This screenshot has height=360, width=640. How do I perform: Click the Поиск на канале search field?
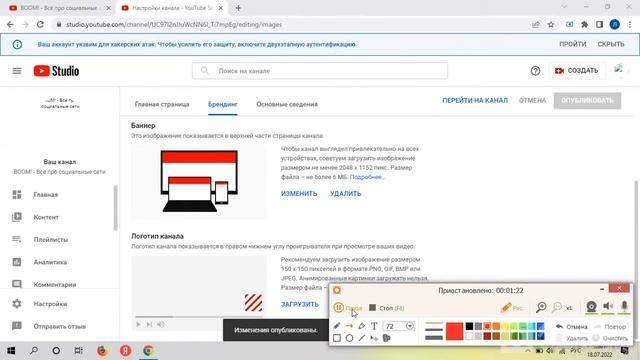click(320, 71)
